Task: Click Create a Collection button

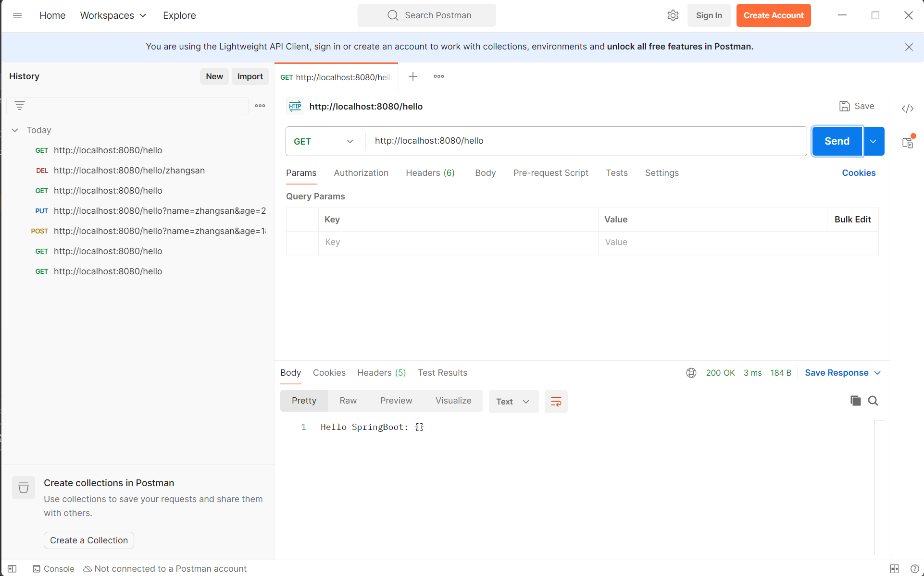Action: (89, 540)
